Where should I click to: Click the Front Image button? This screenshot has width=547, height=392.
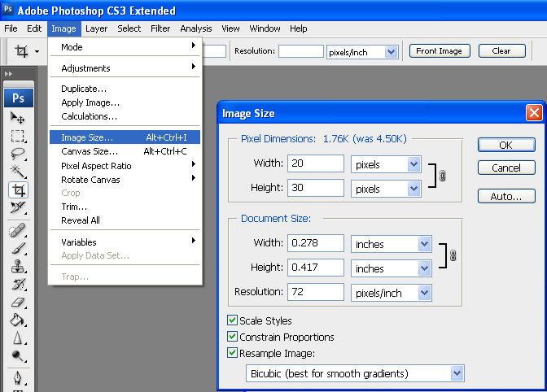[x=440, y=51]
